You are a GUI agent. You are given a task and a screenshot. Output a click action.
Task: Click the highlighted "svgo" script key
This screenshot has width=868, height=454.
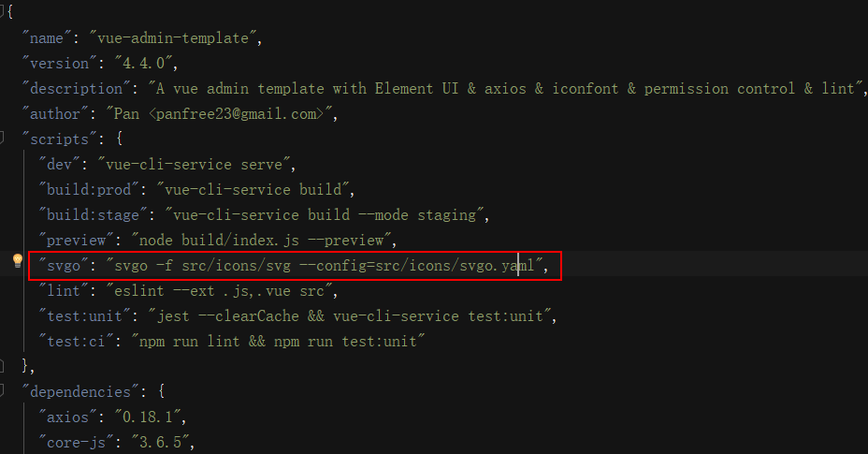pyautogui.click(x=65, y=266)
